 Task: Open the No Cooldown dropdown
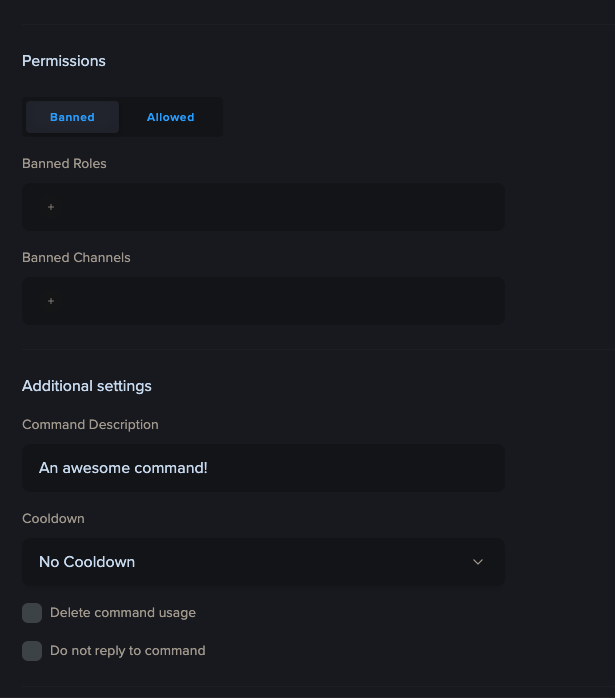[x=263, y=562]
